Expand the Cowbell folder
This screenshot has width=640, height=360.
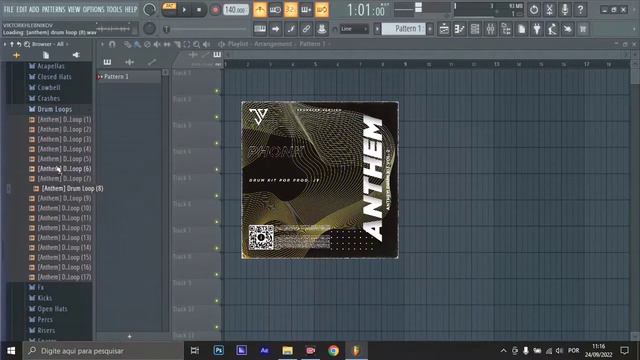point(45,88)
